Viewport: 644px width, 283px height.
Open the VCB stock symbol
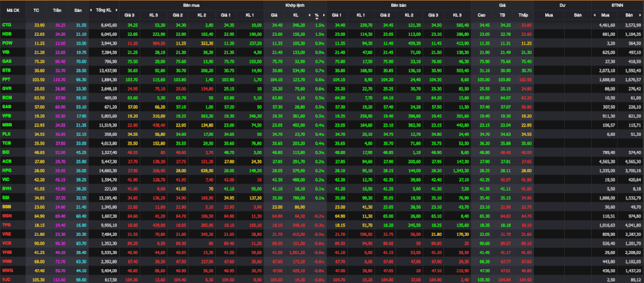6,242
